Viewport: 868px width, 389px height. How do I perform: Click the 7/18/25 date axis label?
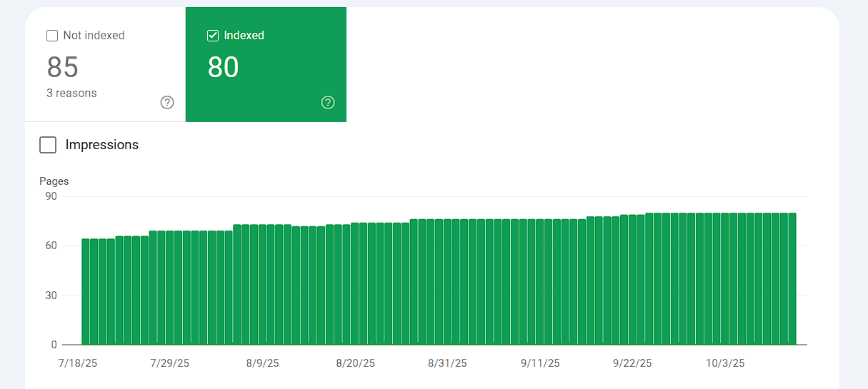pyautogui.click(x=77, y=363)
